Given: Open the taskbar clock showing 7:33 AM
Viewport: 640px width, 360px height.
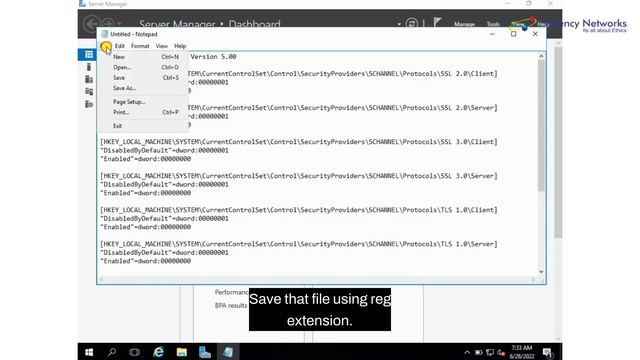Looking at the screenshot, I should tap(522, 352).
